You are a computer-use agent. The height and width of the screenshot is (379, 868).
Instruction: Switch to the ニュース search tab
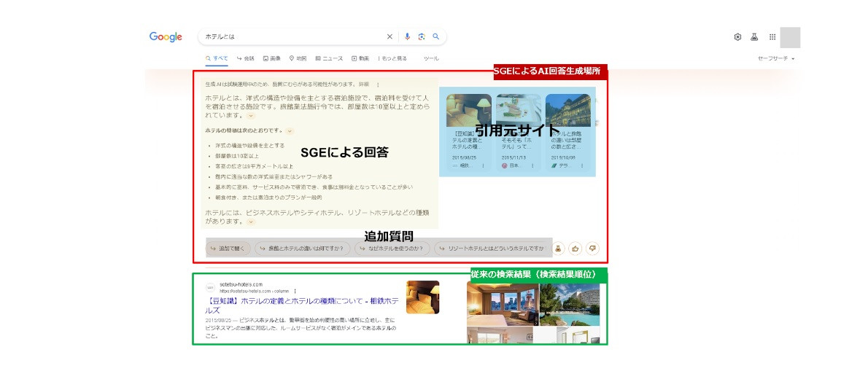click(x=329, y=58)
